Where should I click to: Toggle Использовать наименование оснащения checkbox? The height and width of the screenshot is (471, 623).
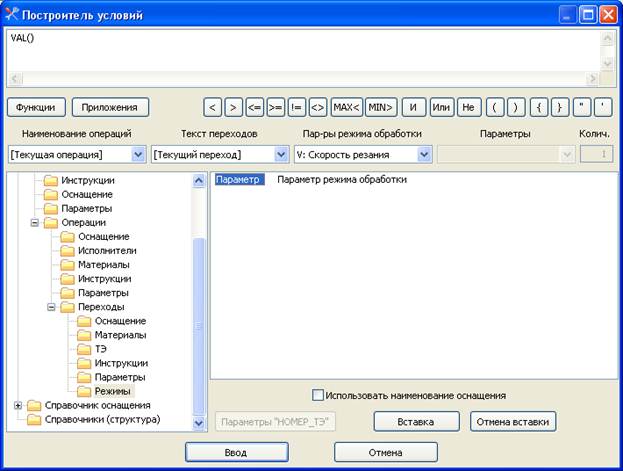click(x=317, y=395)
